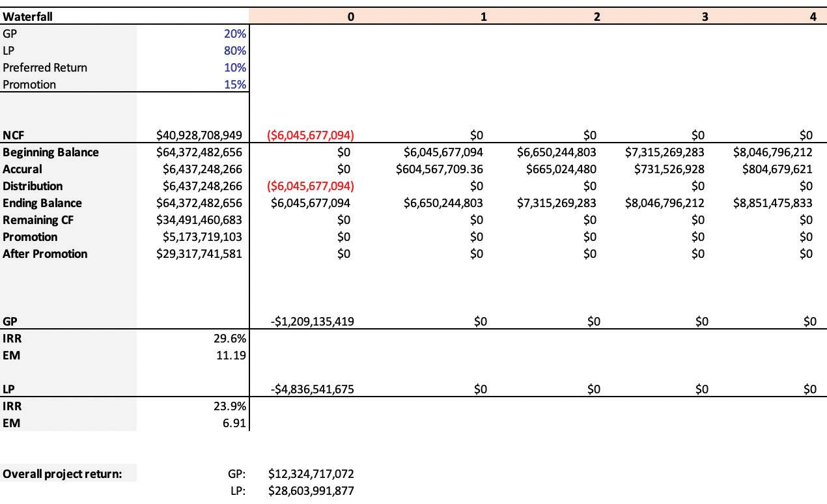Select LP cash flow -$4,836,541,675
This screenshot has height=504, width=827.
[x=313, y=389]
